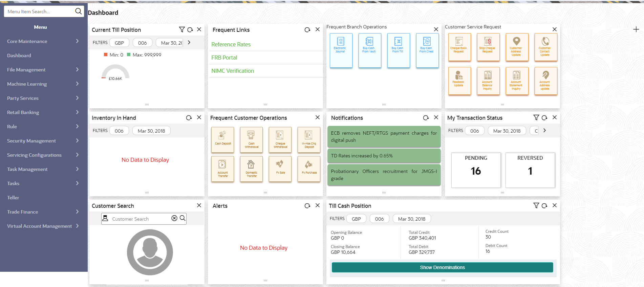
Task: Launch the Domestic Transfer operation
Action: tap(251, 169)
